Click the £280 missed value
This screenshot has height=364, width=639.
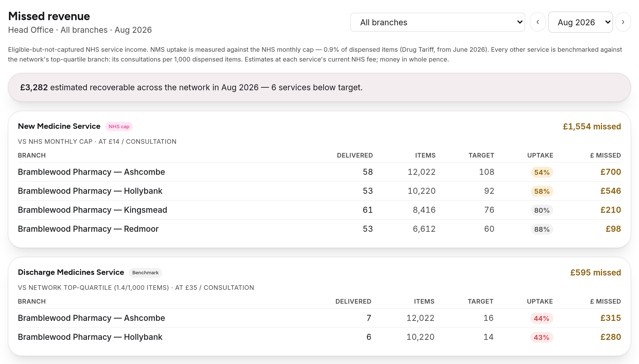(x=611, y=337)
